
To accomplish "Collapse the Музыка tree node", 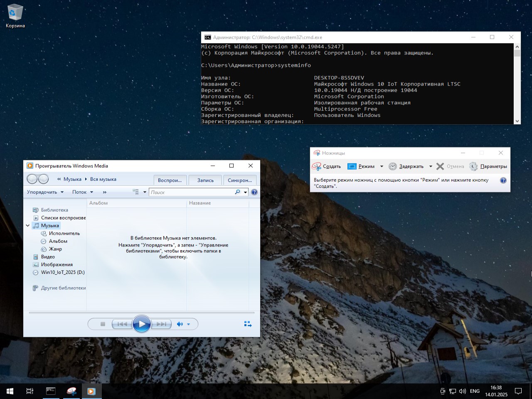I will point(28,226).
